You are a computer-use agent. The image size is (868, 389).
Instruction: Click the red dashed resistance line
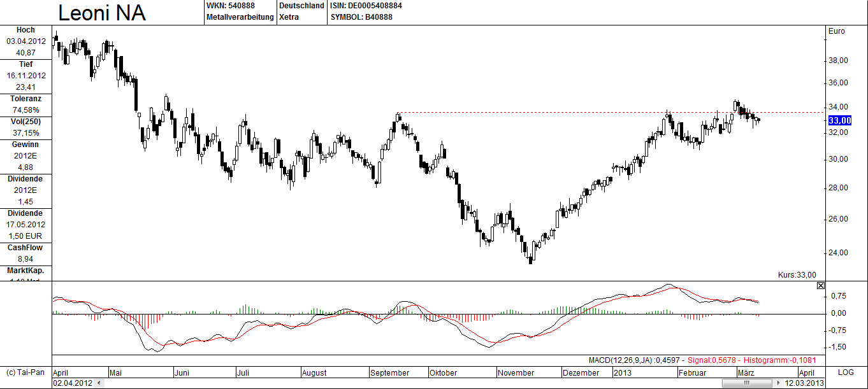[x=610, y=113]
